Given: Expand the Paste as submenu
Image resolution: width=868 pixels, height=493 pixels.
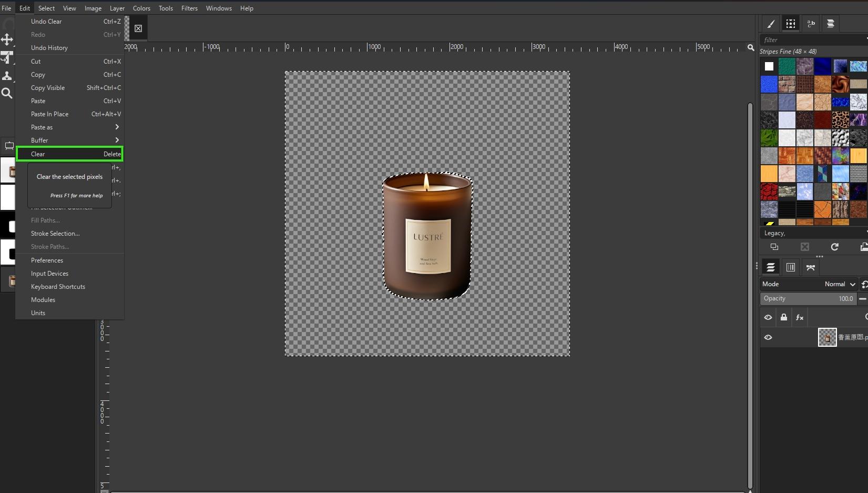Looking at the screenshot, I should pos(70,127).
